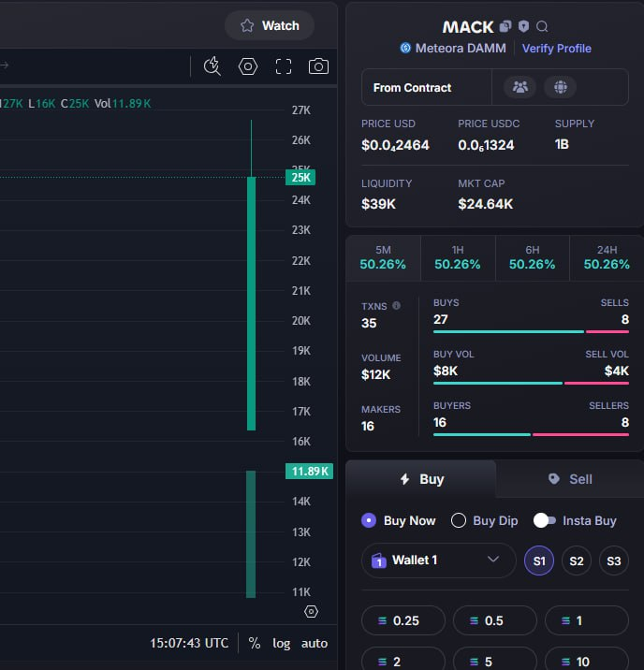This screenshot has width=644, height=670.
Task: Select slippage preset S3
Action: click(x=614, y=561)
